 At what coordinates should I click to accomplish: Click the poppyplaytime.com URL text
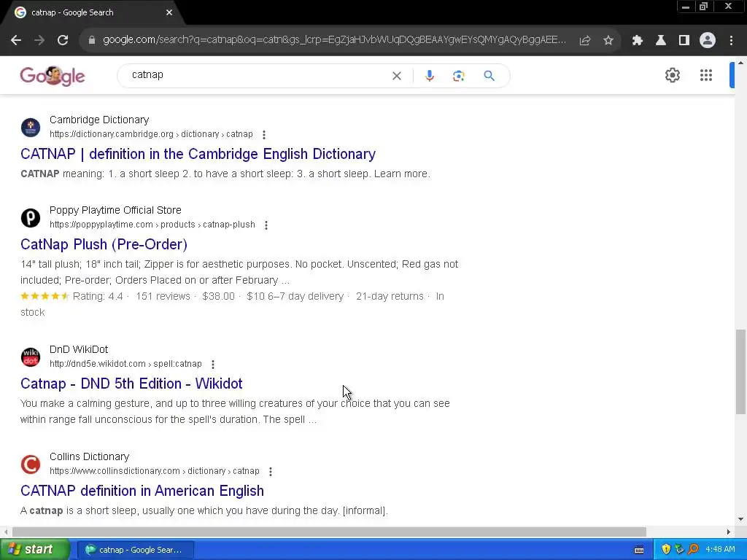tap(152, 225)
